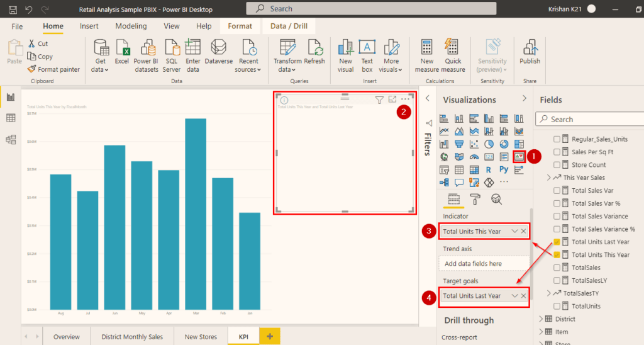Pick the scatter chart visual

(474, 144)
